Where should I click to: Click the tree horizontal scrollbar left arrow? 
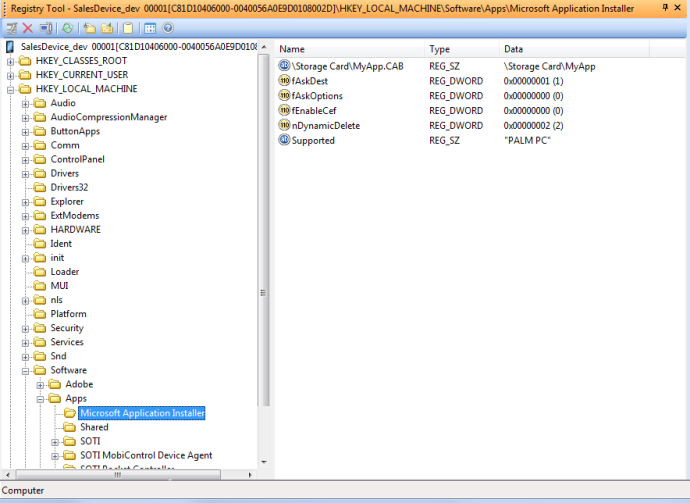pos(7,475)
